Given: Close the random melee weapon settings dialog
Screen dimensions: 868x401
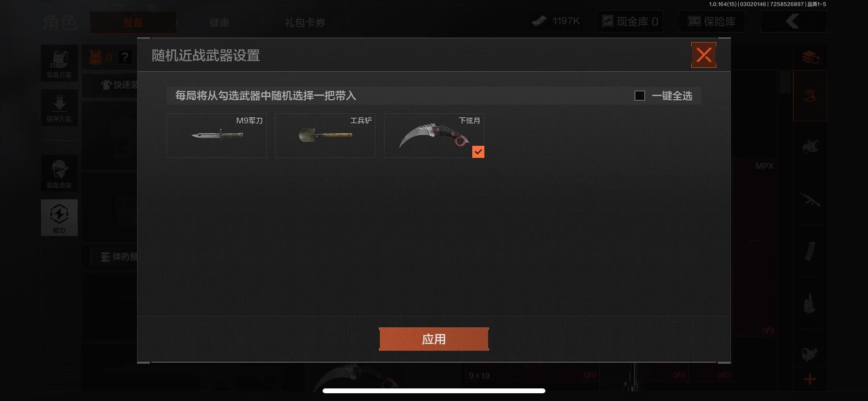Looking at the screenshot, I should (x=703, y=55).
